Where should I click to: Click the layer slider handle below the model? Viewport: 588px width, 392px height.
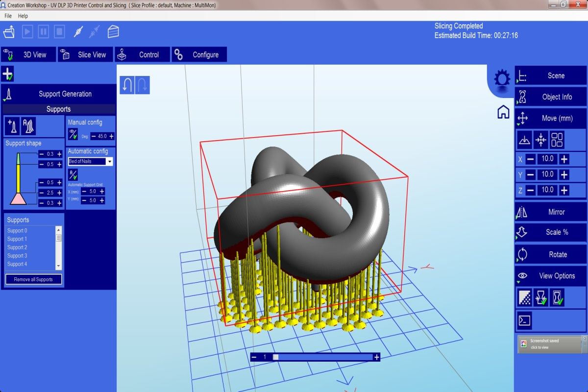click(276, 357)
